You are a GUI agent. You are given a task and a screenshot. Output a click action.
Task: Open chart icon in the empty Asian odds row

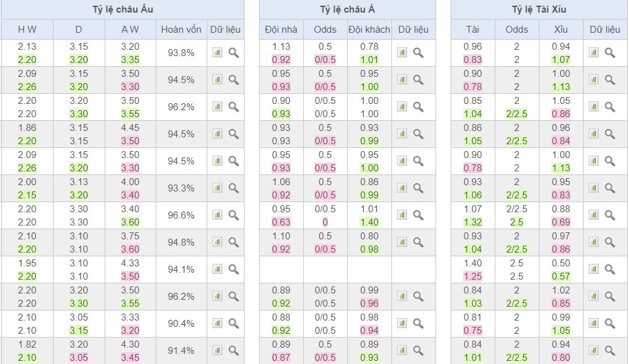[x=402, y=269]
